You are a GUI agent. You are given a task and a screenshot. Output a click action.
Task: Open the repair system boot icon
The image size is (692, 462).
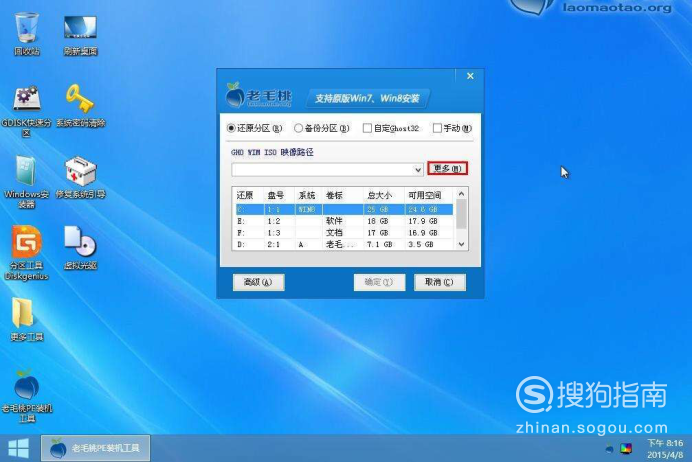80,177
